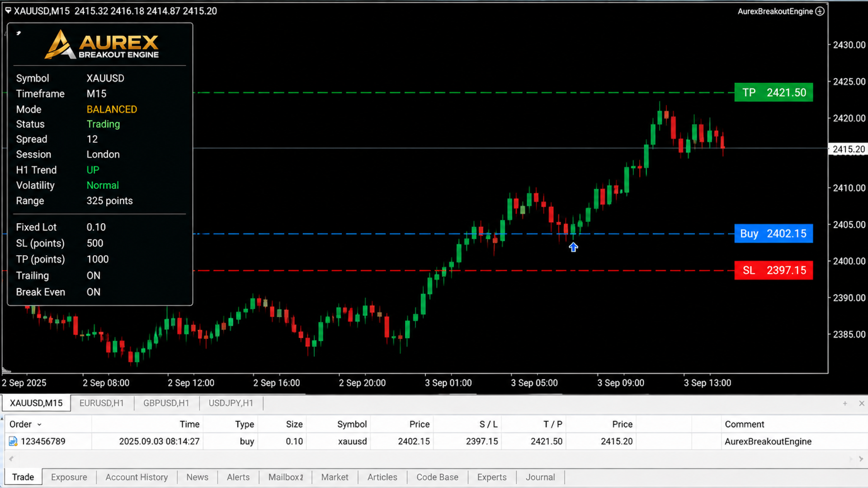Click the red SL 2397.15 label

[774, 270]
